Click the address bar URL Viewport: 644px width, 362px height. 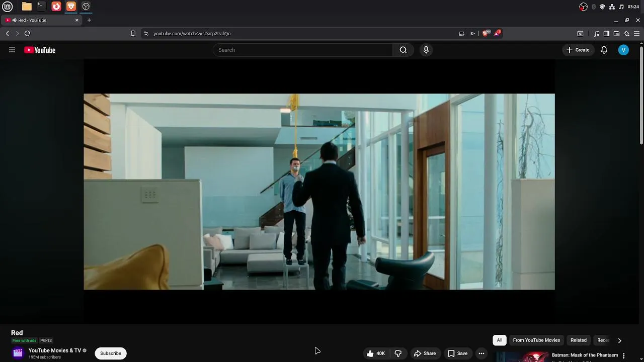(x=192, y=33)
